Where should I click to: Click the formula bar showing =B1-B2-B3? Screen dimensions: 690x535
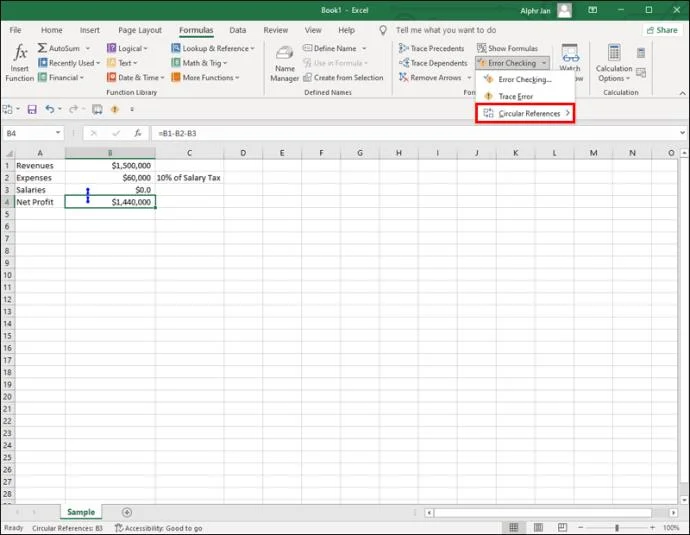(x=414, y=133)
